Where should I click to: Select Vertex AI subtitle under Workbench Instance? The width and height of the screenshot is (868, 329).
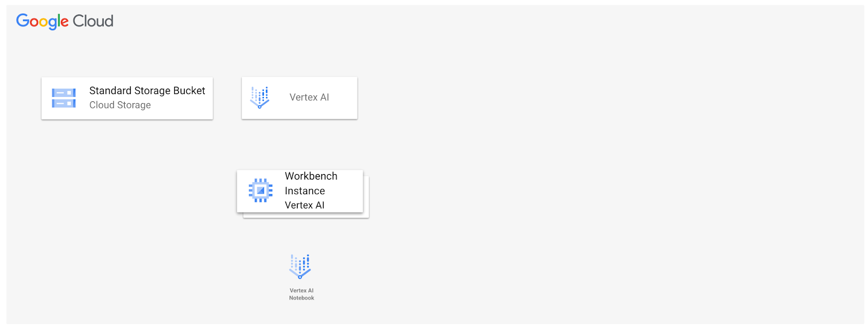point(305,205)
